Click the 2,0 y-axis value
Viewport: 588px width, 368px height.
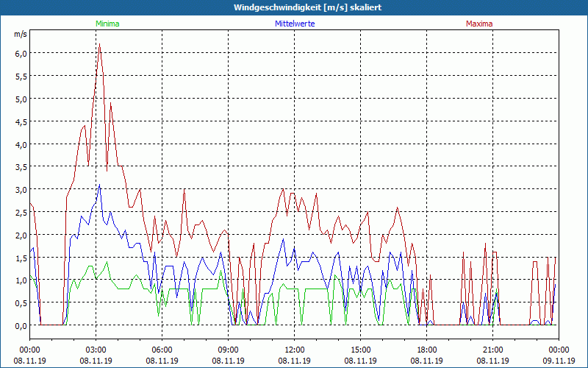point(21,236)
